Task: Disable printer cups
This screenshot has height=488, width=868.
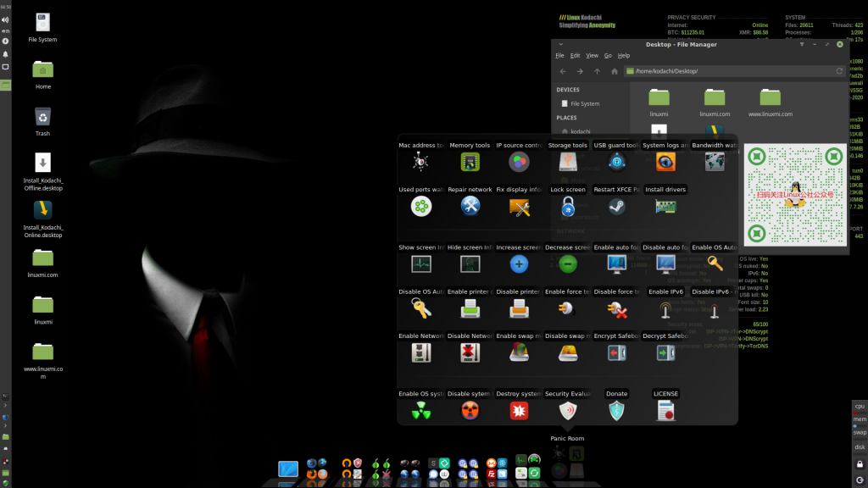Action: [x=519, y=308]
